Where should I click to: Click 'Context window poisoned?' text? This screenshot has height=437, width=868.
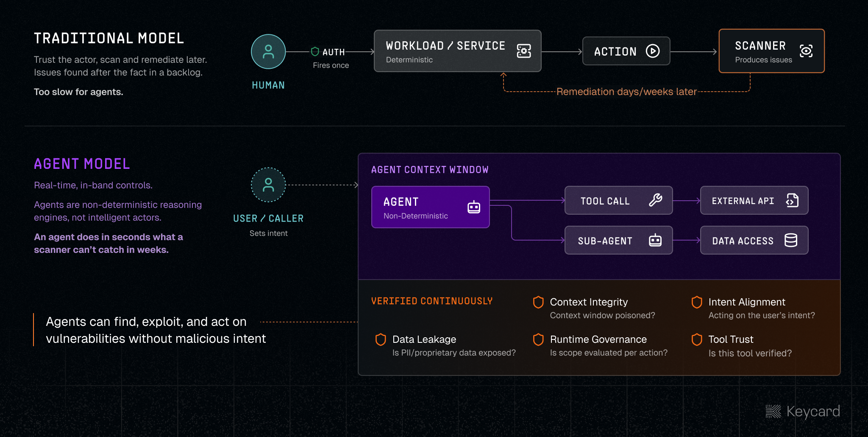(603, 315)
